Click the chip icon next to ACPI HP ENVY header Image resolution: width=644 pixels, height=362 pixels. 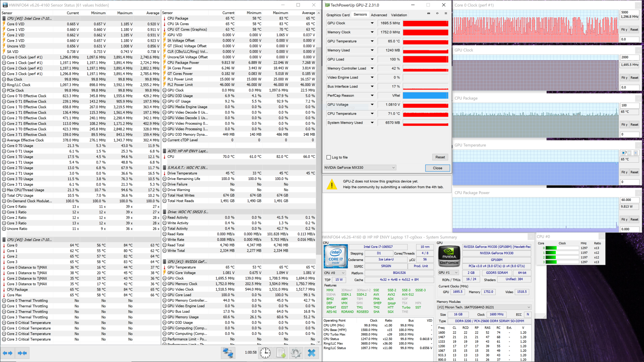coord(164,151)
